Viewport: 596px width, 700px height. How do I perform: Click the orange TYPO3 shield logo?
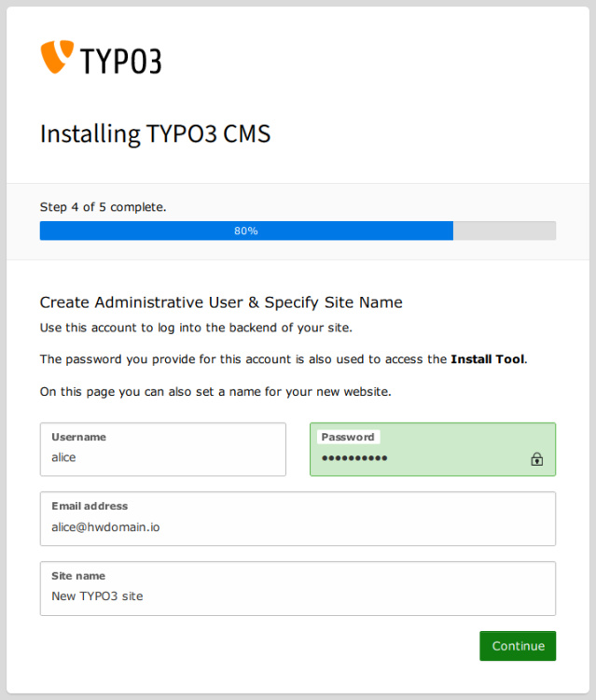tap(56, 57)
